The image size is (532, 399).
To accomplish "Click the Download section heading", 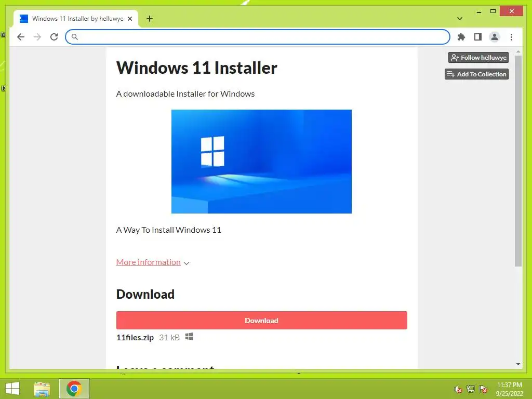I will tap(145, 294).
